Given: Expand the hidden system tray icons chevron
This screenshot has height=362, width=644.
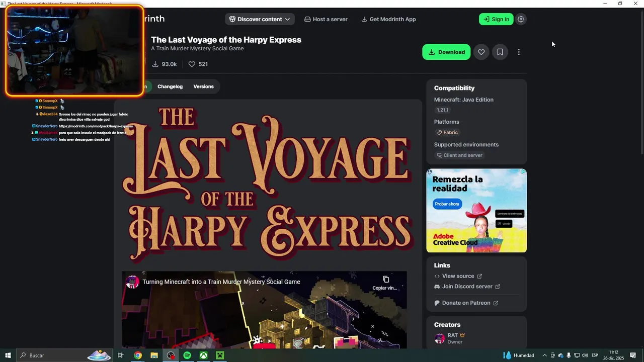Looking at the screenshot, I should [x=544, y=355].
